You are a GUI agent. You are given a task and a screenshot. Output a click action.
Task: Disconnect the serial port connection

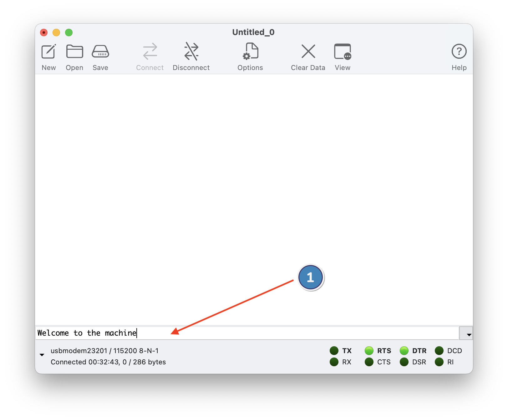click(191, 52)
